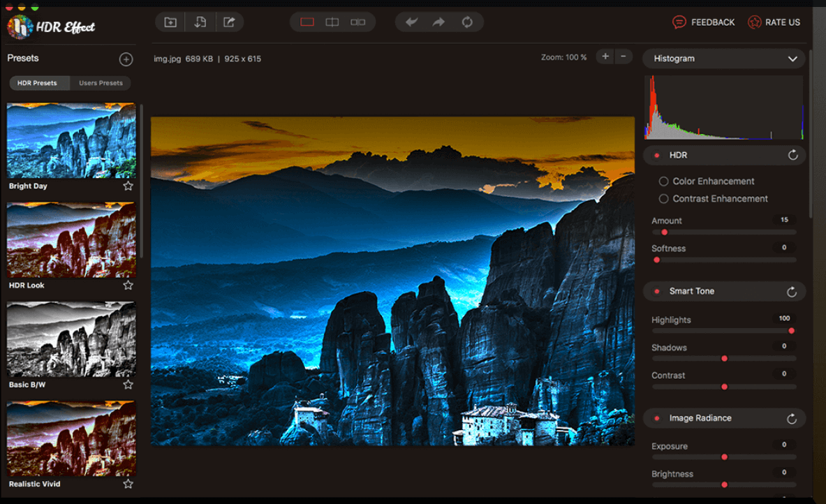Send feedback using the Feedback button

704,22
